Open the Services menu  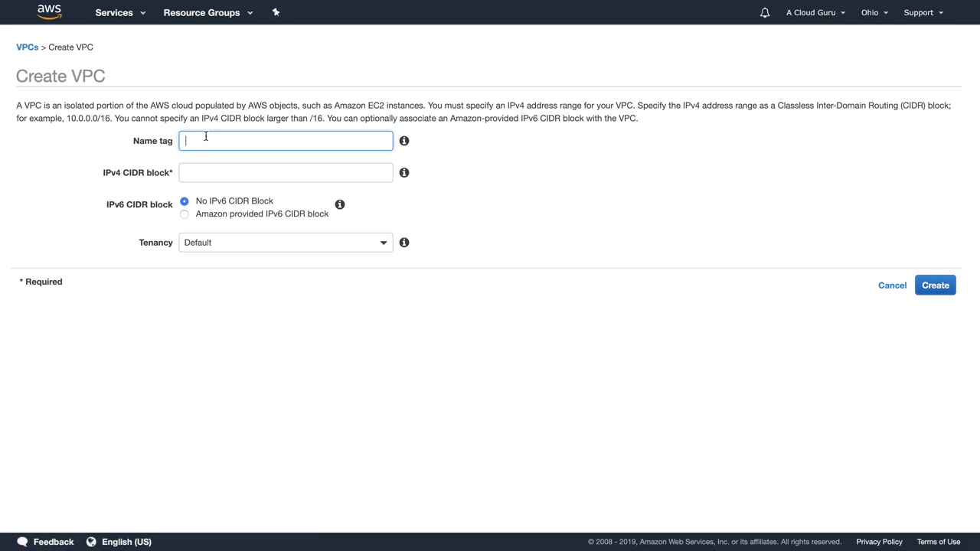(119, 13)
